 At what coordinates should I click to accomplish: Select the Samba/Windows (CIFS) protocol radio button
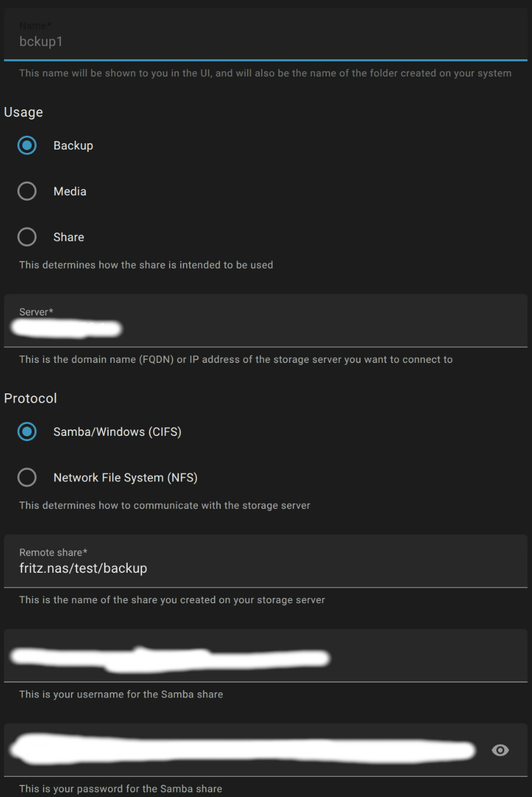[27, 431]
